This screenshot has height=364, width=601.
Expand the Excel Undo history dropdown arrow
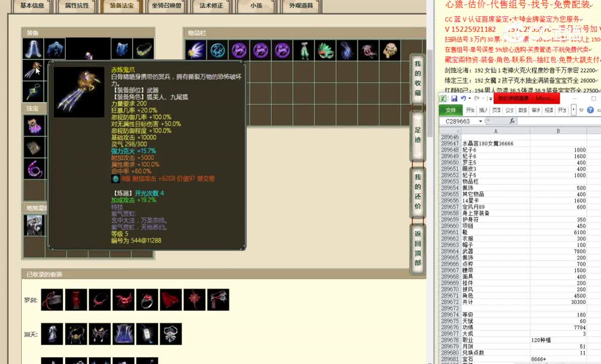[469, 99]
